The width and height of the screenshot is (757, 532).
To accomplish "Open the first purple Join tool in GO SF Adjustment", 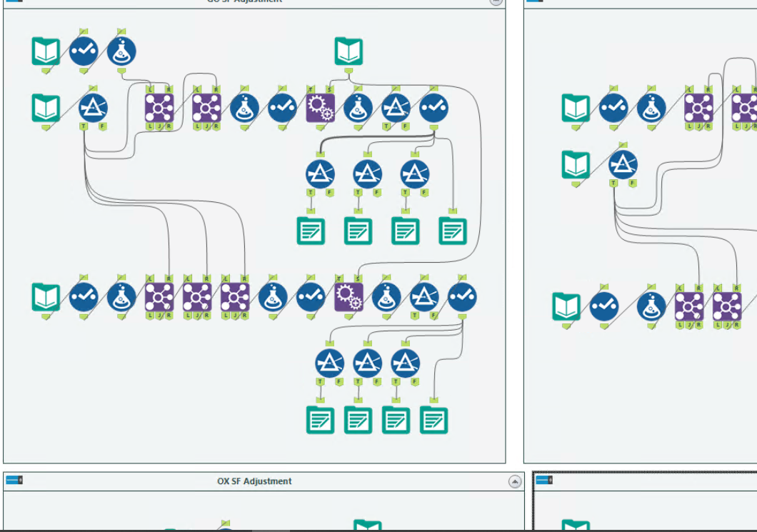I will [x=160, y=109].
